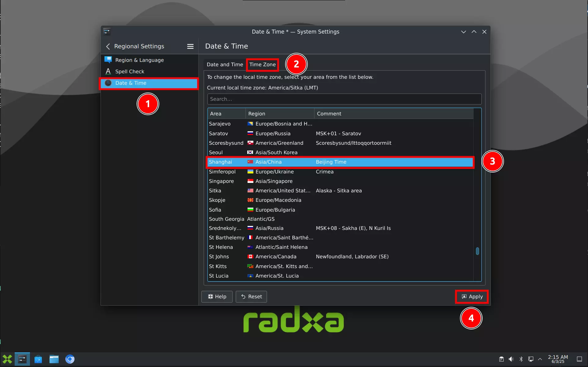Select Scoresbysund time zone row
The width and height of the screenshot is (588, 367).
[x=340, y=143]
